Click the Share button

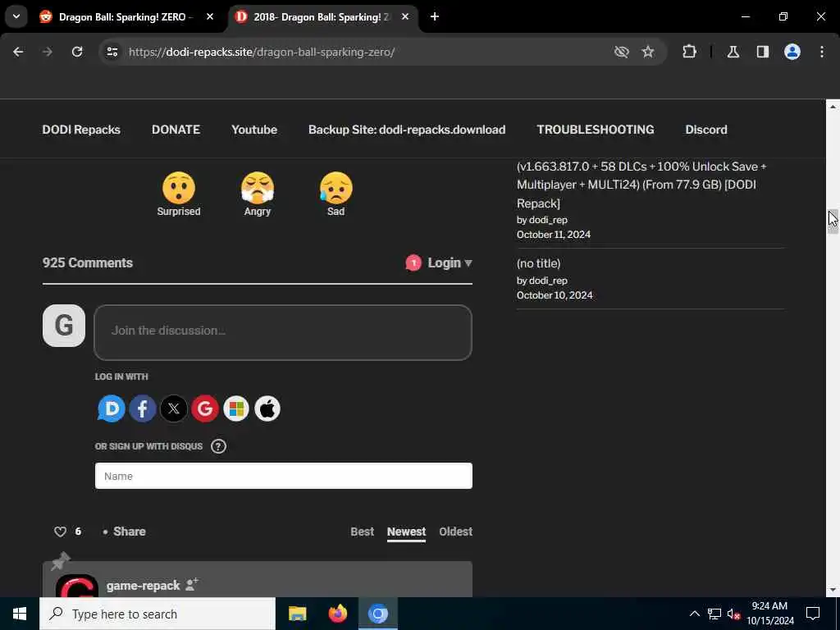click(129, 532)
